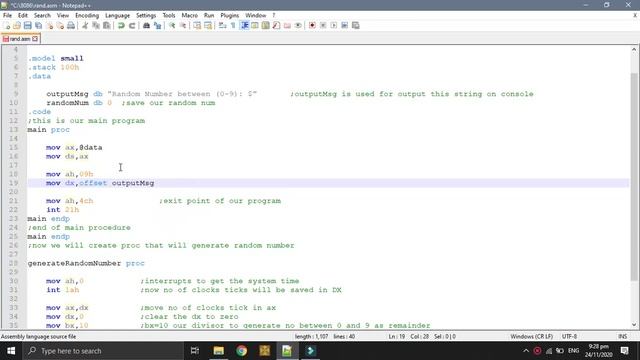This screenshot has width=640, height=360.
Task: Open Chrome from the taskbar
Action: pos(242,351)
